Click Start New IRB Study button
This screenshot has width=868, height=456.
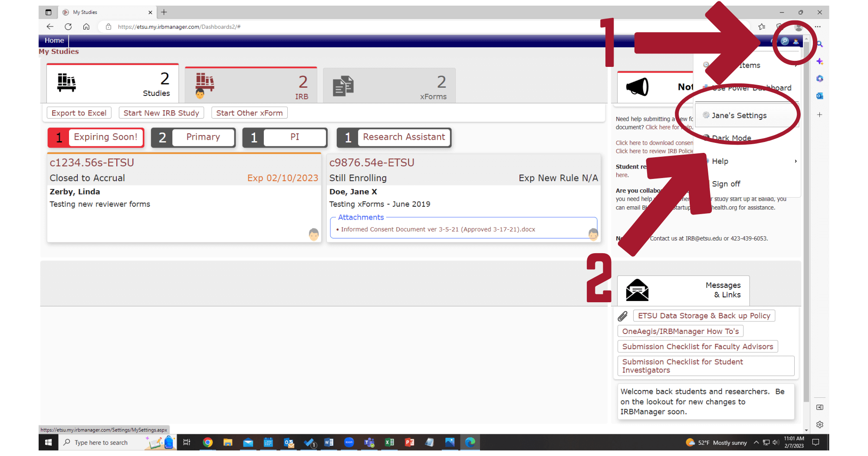coord(161,113)
